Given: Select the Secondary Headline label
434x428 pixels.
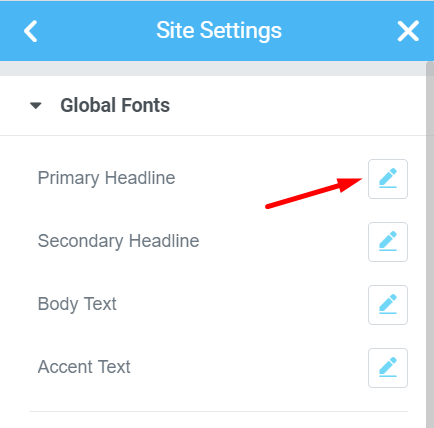Looking at the screenshot, I should (x=118, y=241).
